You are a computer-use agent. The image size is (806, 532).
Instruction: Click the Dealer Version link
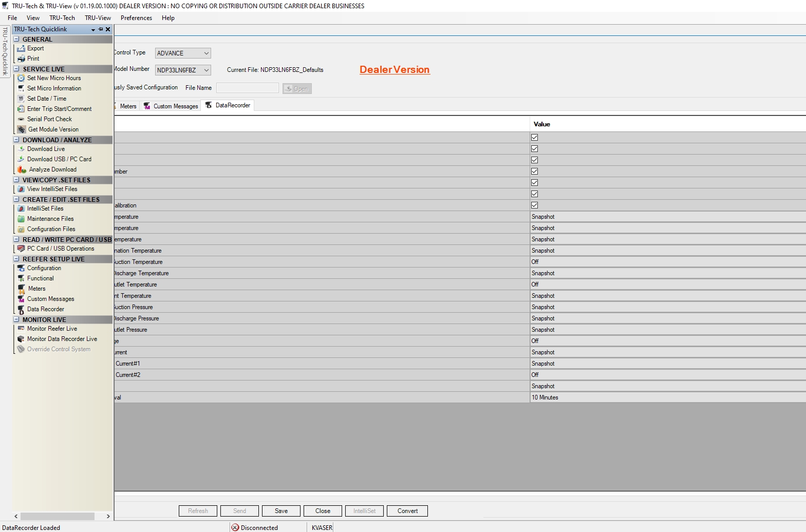click(395, 70)
